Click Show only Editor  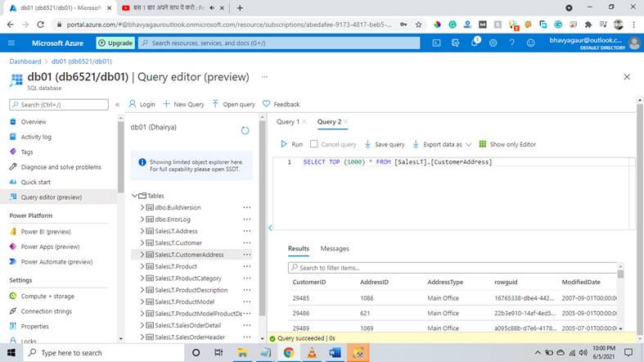pos(507,144)
